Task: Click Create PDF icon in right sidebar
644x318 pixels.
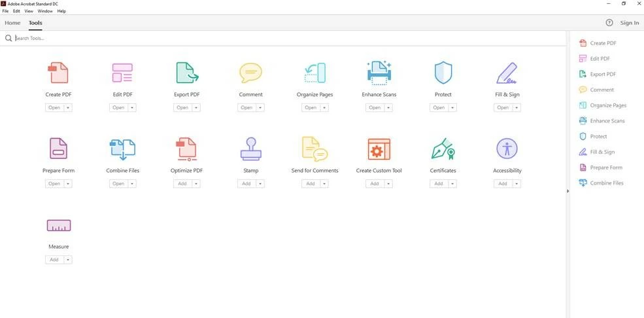Action: pyautogui.click(x=583, y=43)
